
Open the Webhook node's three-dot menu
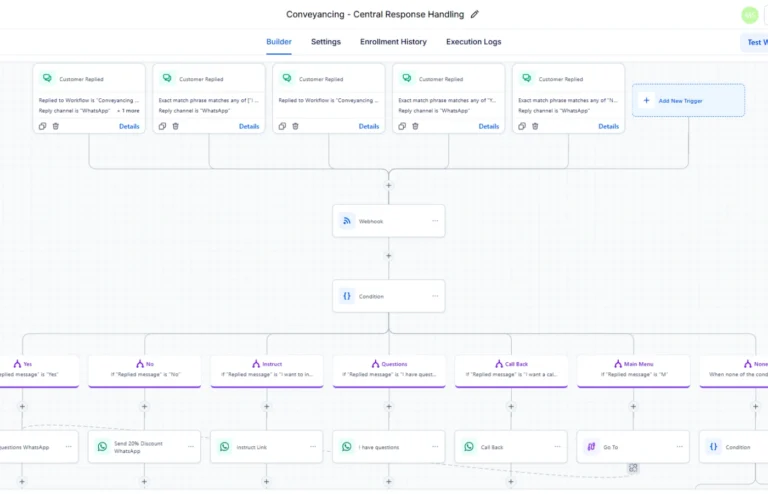pos(435,221)
